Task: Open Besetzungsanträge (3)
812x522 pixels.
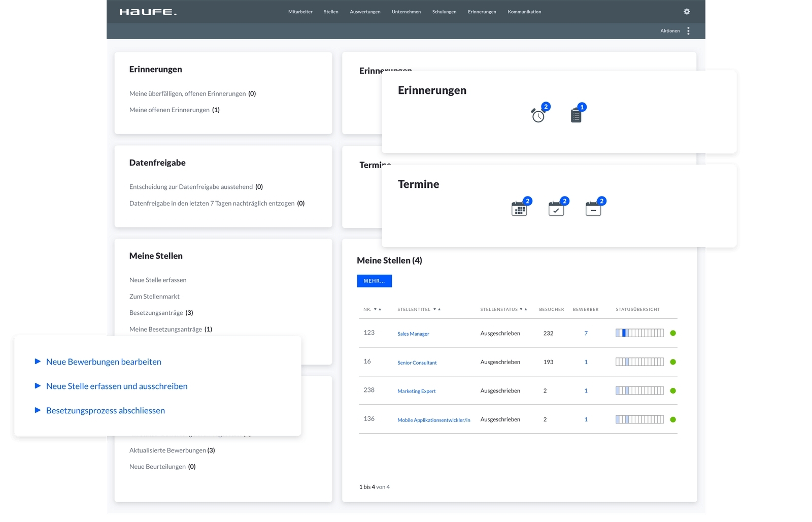Action: coord(161,313)
